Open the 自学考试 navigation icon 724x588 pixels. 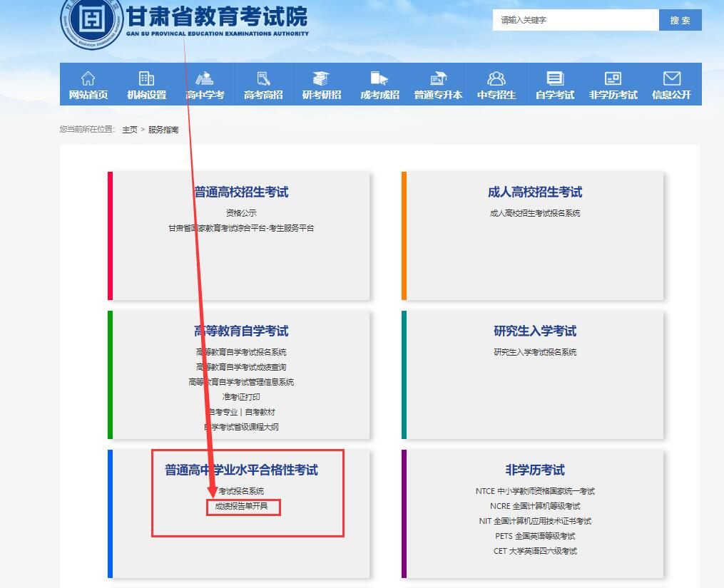pyautogui.click(x=555, y=78)
